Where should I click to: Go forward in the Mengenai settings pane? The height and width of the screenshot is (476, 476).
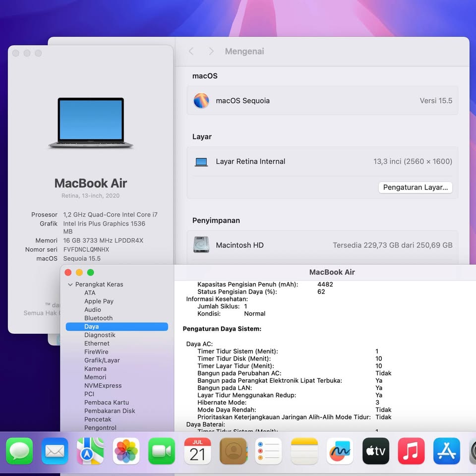(211, 51)
